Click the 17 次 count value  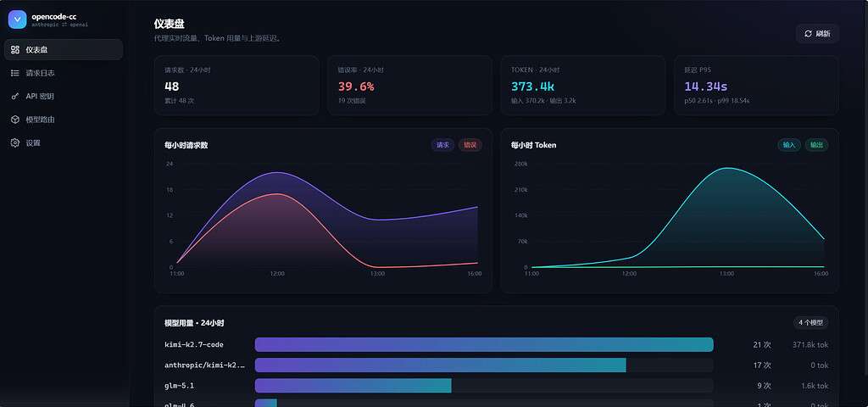coord(762,365)
